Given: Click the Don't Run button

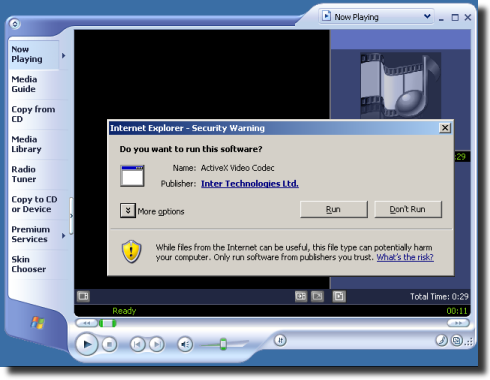Looking at the screenshot, I should (x=408, y=209).
